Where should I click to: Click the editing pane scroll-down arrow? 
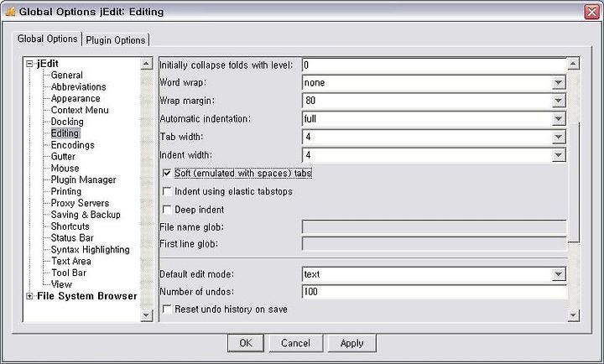[x=573, y=315]
